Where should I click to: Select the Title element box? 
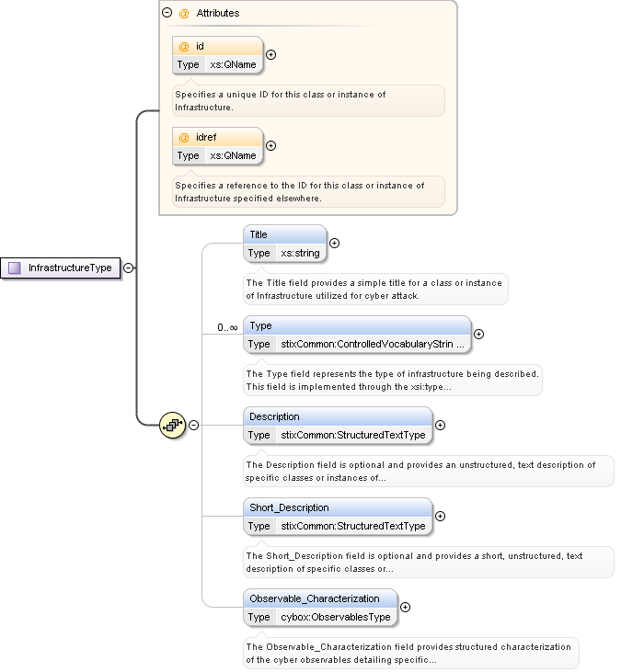coord(284,234)
